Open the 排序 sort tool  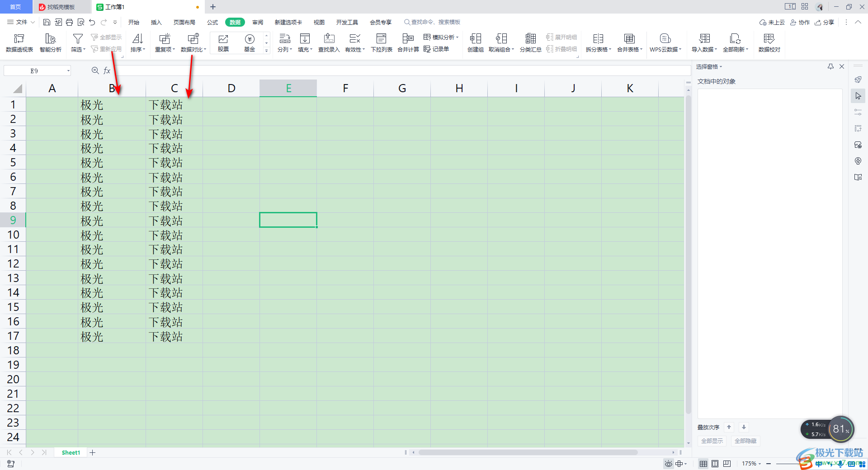(x=138, y=43)
